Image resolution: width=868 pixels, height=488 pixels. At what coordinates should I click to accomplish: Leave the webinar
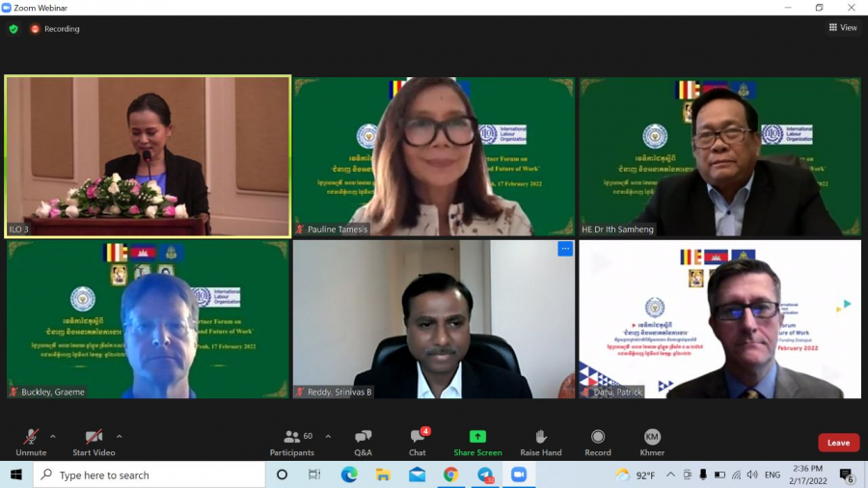point(838,443)
